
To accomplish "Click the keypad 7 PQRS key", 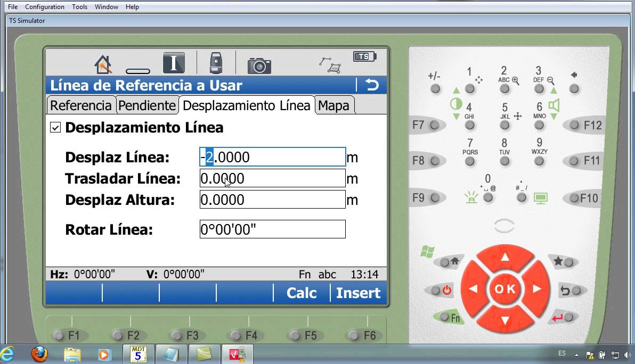I will pyautogui.click(x=470, y=161).
